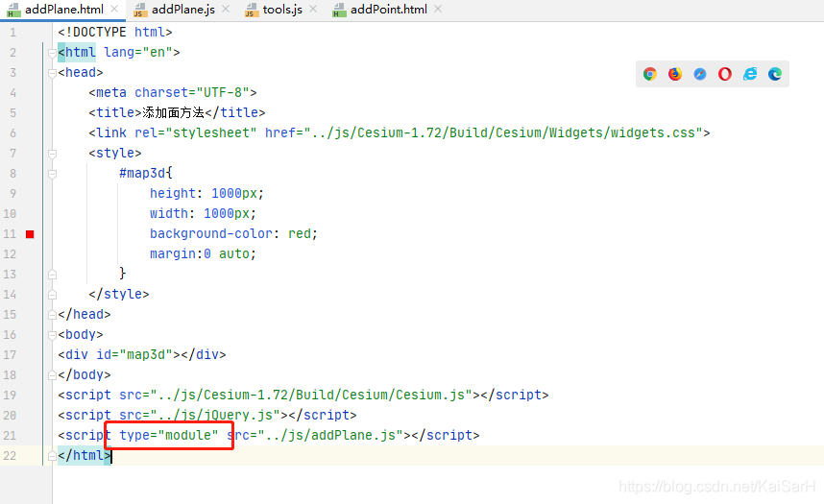
Task: Open page in Internet Explorer icon
Action: [750, 74]
